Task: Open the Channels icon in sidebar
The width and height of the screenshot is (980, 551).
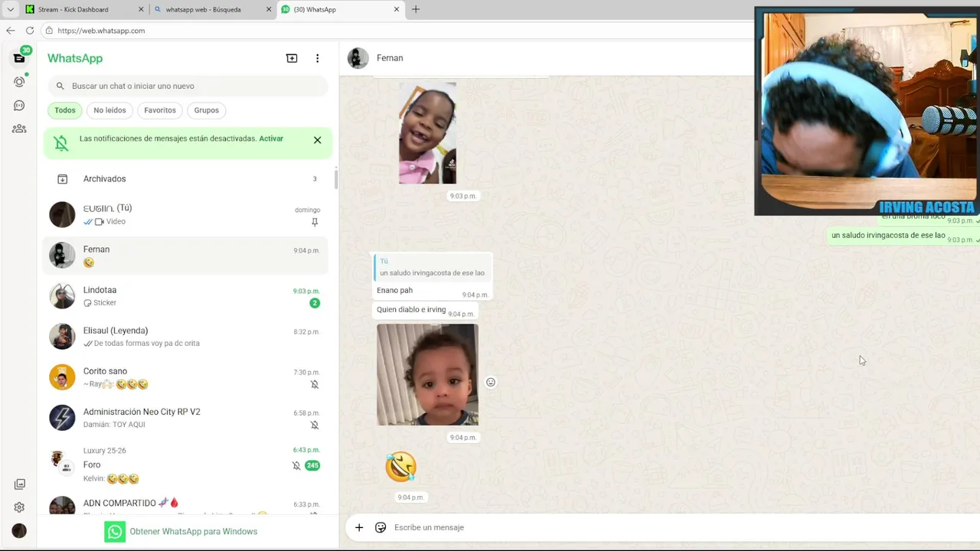Action: [19, 106]
